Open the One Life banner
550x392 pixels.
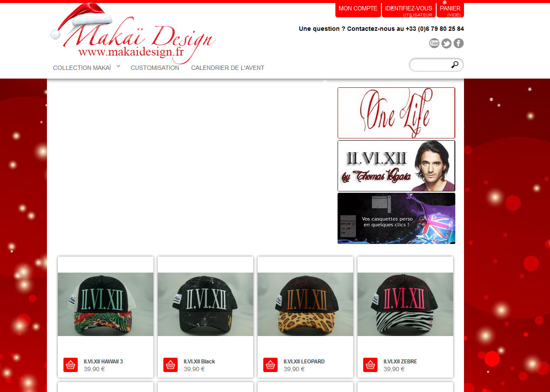tap(396, 113)
